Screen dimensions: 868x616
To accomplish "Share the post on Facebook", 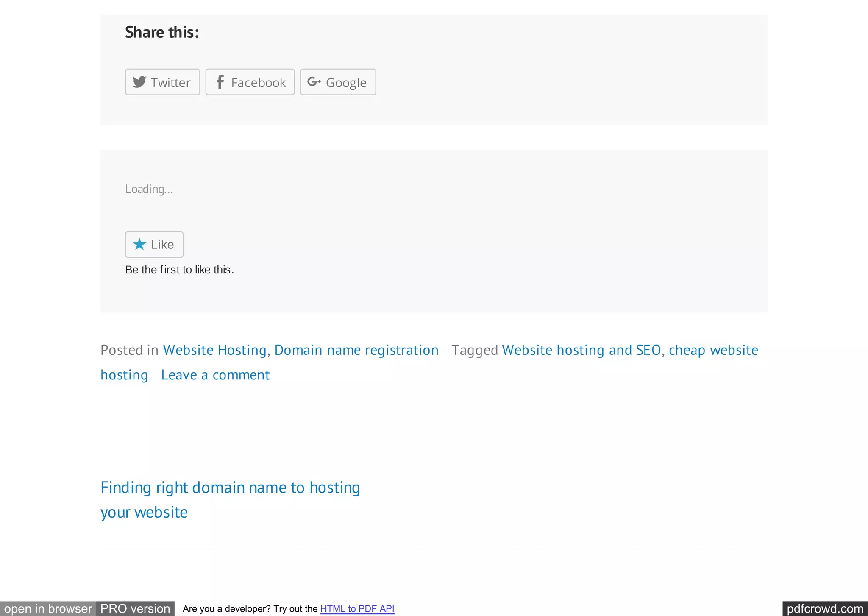I will point(250,82).
